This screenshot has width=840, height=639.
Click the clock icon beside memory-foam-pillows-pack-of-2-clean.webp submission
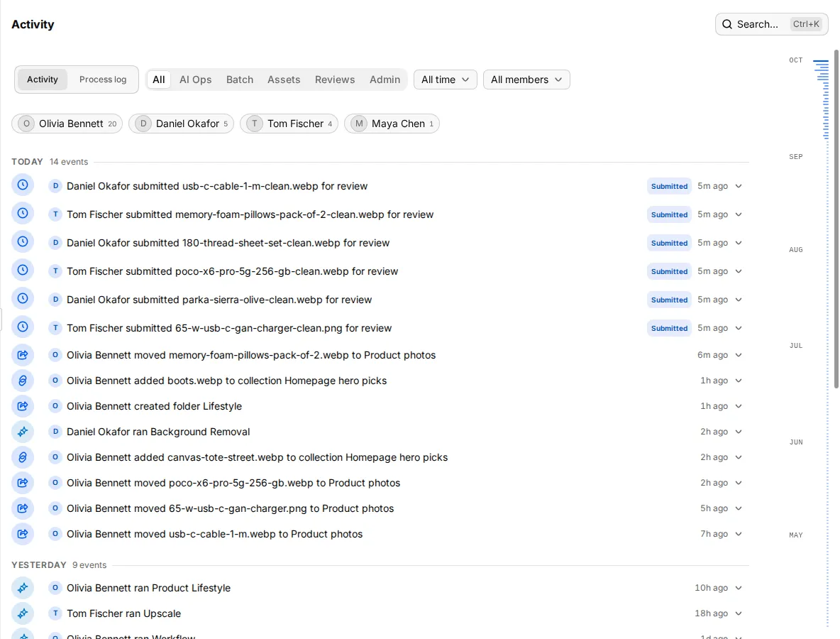[x=23, y=214]
